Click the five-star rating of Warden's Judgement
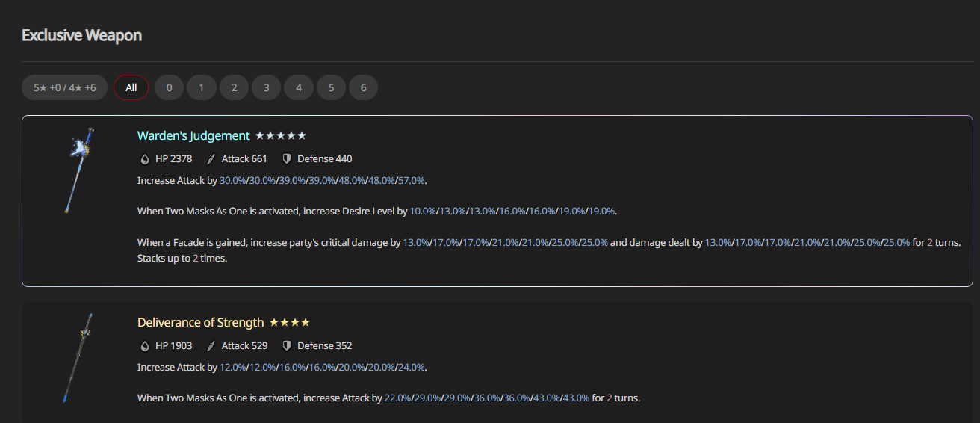980x423 pixels. pos(281,135)
